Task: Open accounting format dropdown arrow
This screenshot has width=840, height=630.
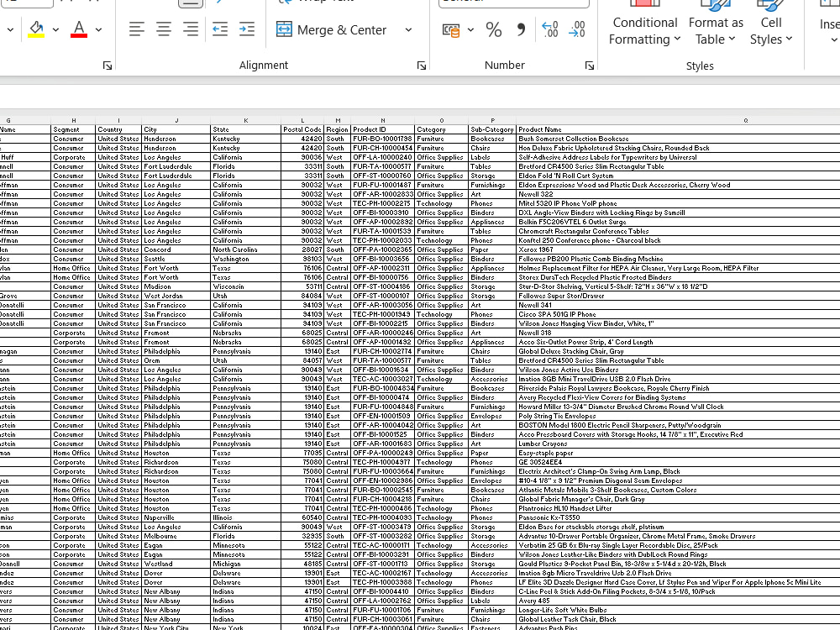Action: [x=471, y=30]
